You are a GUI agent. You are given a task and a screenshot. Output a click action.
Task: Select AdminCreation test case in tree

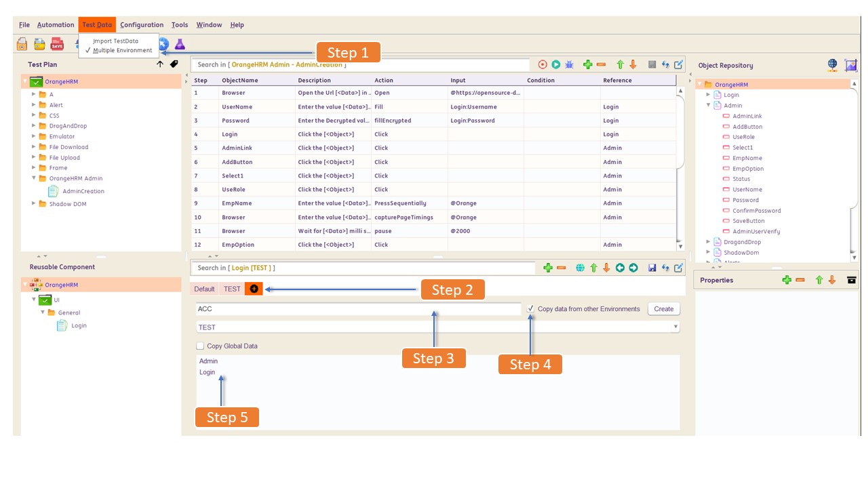tap(83, 191)
